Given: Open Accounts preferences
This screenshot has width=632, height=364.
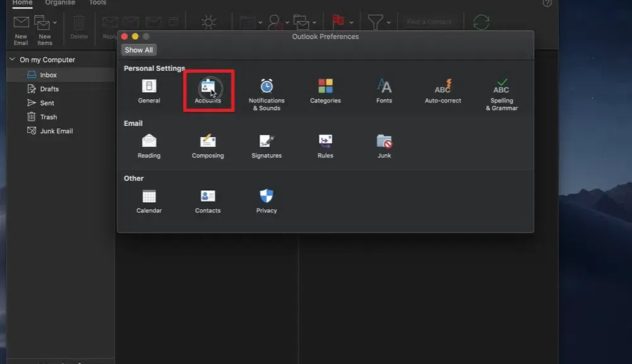Looking at the screenshot, I should [x=208, y=91].
